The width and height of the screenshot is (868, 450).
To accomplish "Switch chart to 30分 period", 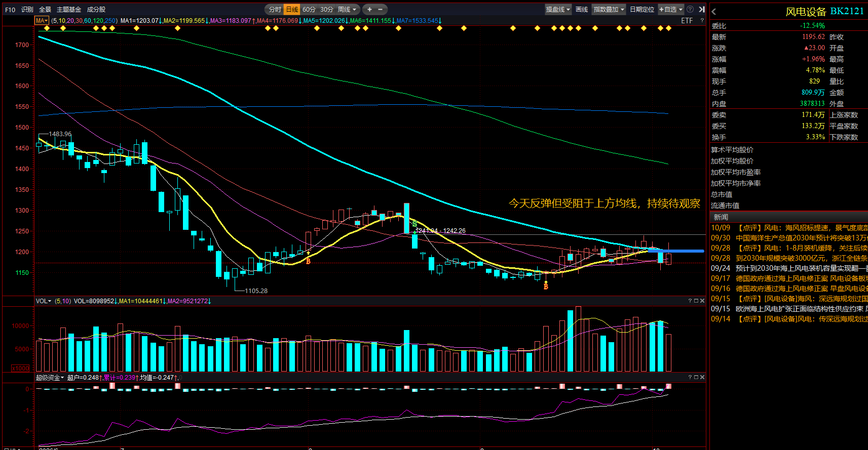I will [x=326, y=9].
